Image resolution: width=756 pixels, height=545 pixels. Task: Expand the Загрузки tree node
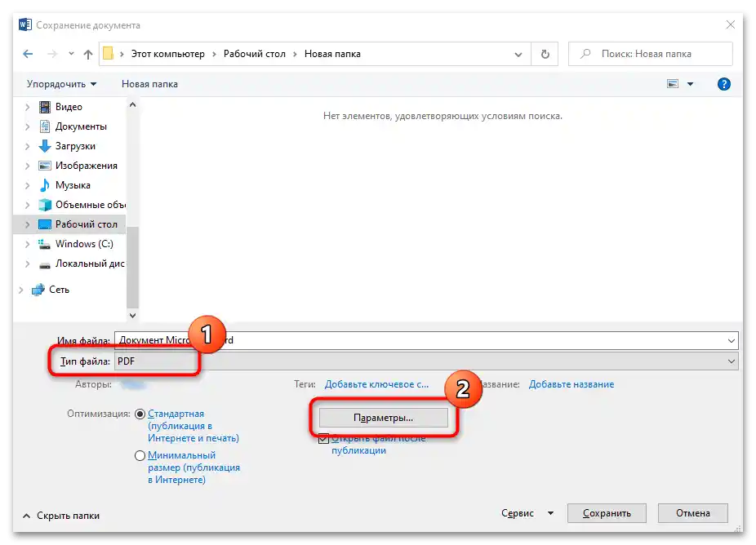pos(28,145)
